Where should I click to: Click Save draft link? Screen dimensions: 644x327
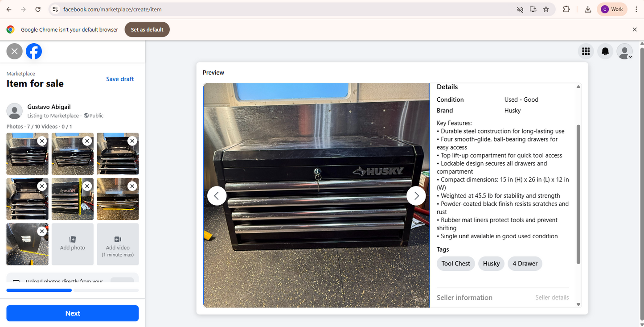point(120,79)
